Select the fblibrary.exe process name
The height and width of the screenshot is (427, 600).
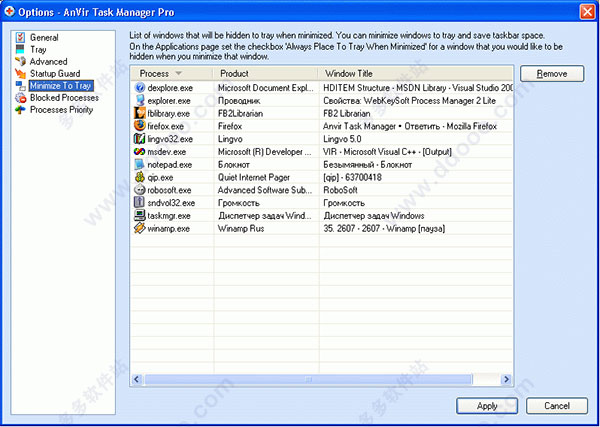pyautogui.click(x=168, y=113)
